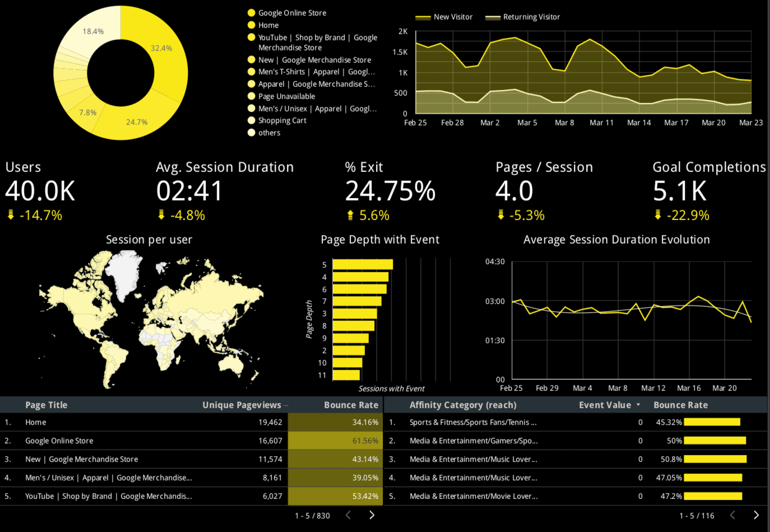Click the 24.75% Exit scorecard value
The width and height of the screenshot is (770, 532).
click(x=390, y=191)
